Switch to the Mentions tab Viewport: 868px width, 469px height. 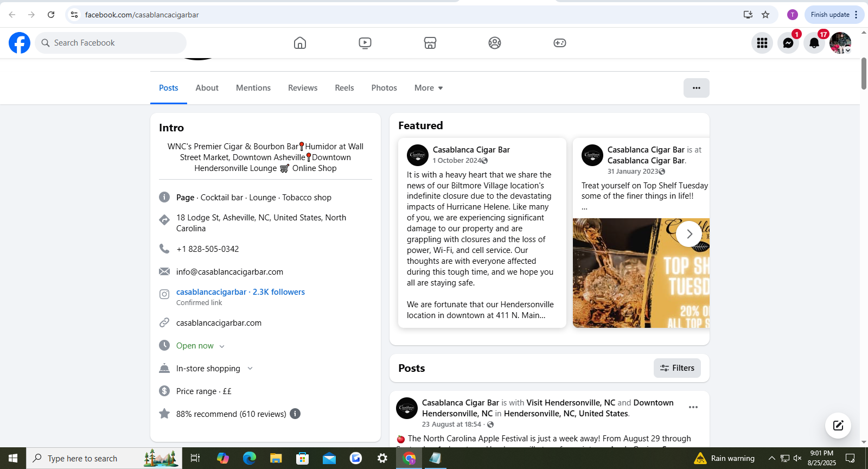coord(253,88)
